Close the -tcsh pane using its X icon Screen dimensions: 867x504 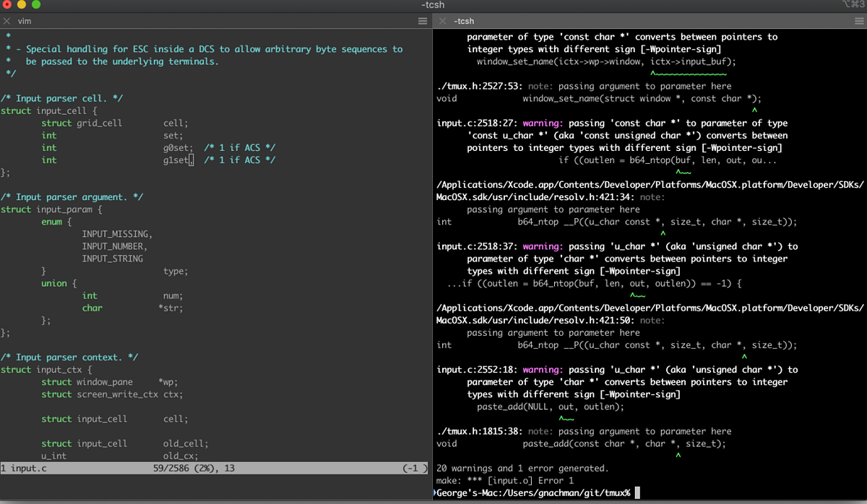pos(441,21)
